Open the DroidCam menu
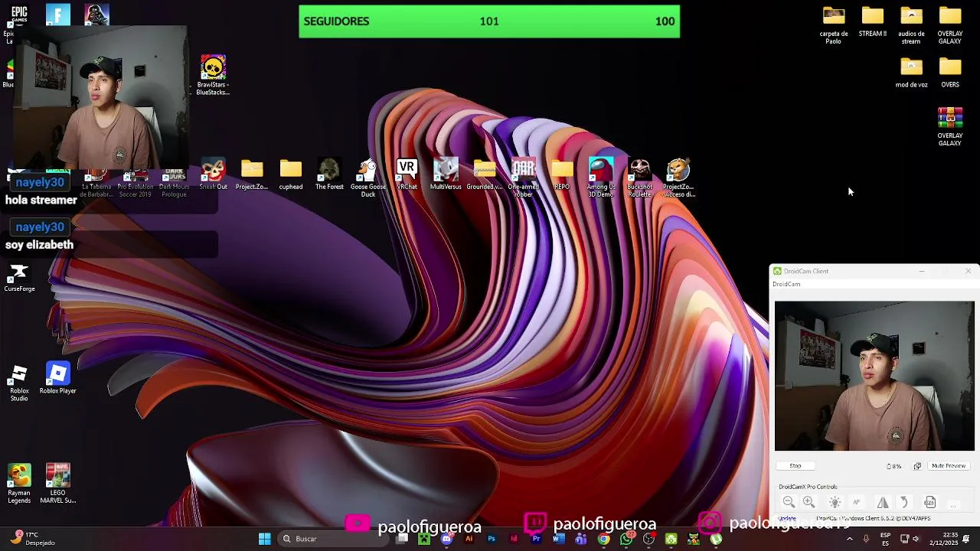 click(786, 284)
